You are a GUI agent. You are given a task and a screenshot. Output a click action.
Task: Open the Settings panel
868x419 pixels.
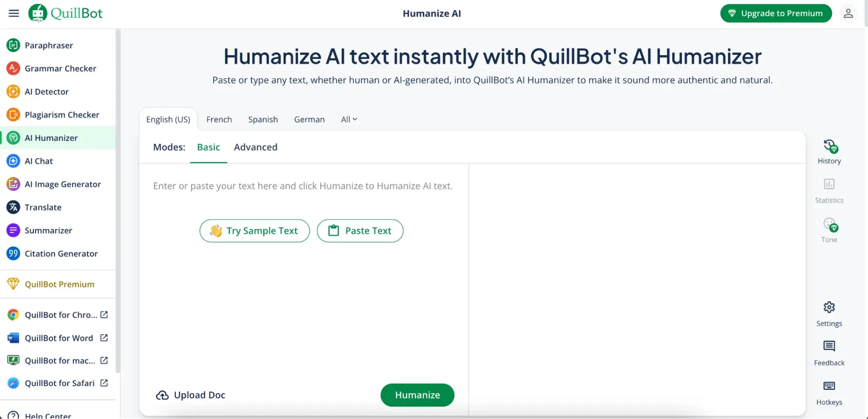pyautogui.click(x=828, y=314)
